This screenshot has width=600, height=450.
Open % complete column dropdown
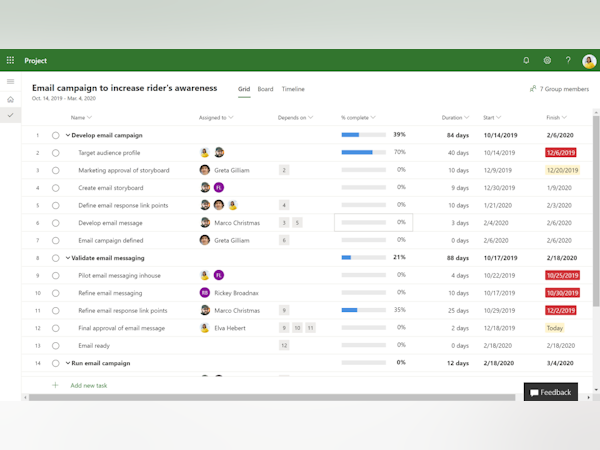[x=373, y=117]
